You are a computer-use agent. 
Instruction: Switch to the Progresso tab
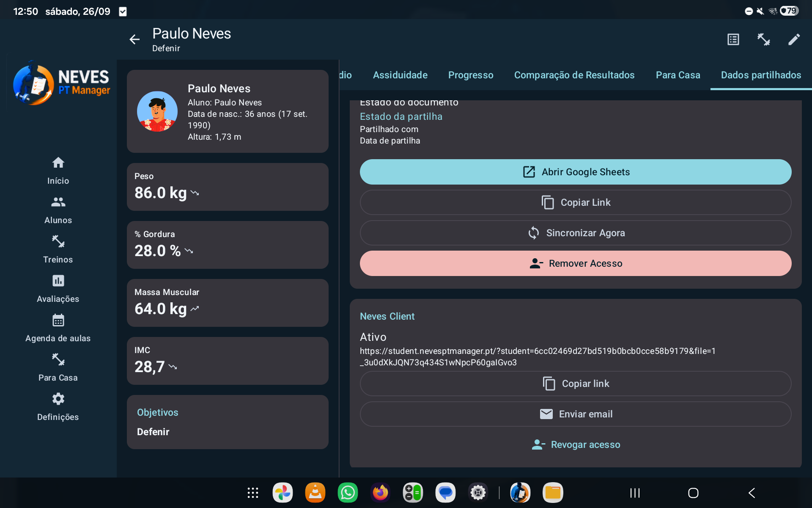click(471, 75)
